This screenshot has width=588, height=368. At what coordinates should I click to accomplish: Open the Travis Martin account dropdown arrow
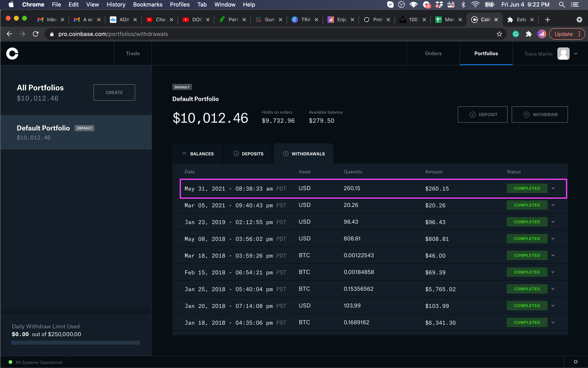(x=576, y=54)
